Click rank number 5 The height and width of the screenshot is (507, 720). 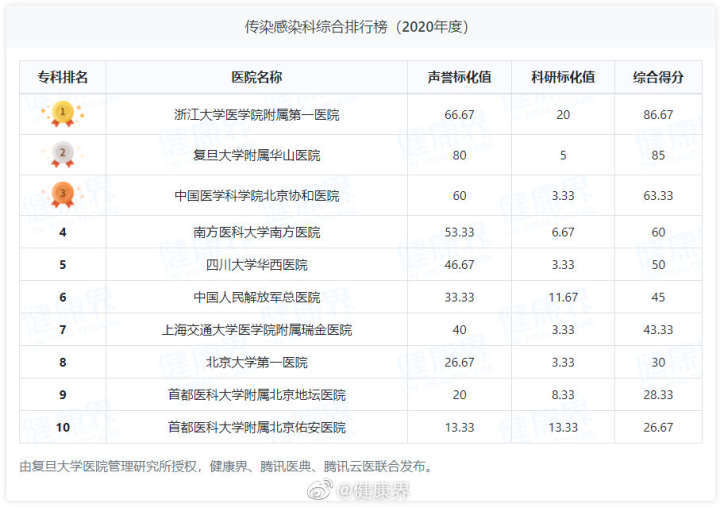[x=62, y=265]
